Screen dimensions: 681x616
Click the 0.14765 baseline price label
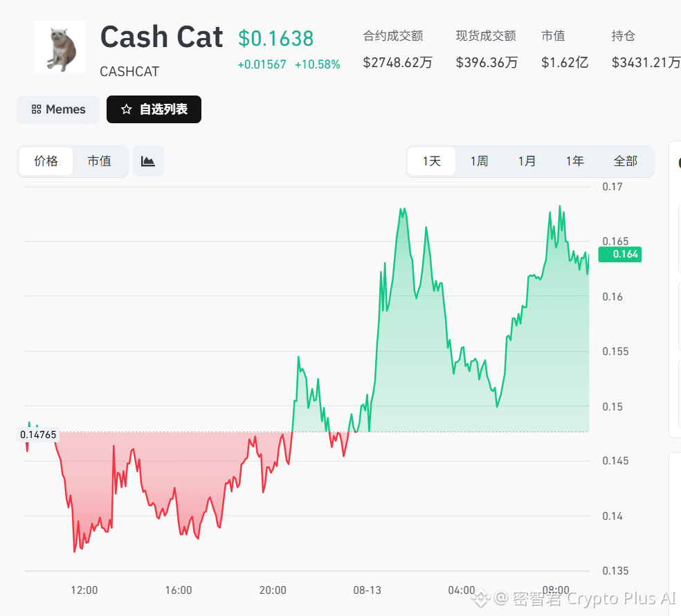[x=38, y=435]
